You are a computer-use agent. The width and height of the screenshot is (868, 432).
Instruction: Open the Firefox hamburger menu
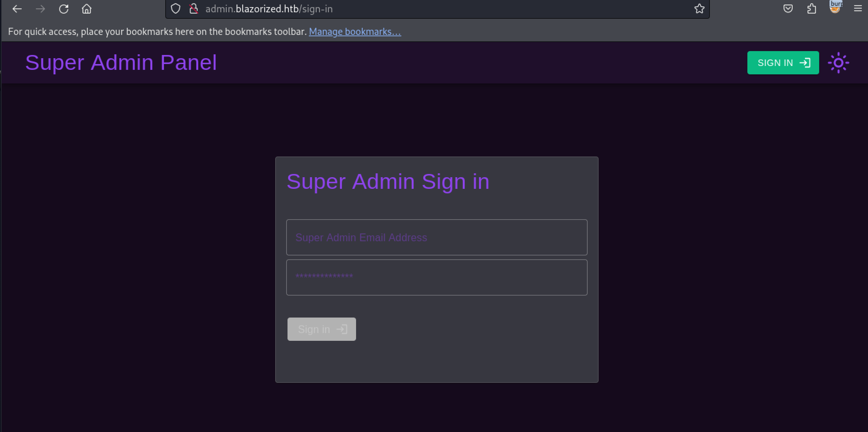[x=858, y=9]
